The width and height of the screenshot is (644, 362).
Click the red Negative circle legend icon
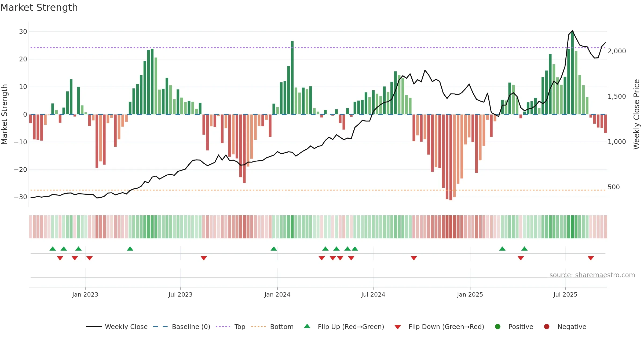point(547,327)
